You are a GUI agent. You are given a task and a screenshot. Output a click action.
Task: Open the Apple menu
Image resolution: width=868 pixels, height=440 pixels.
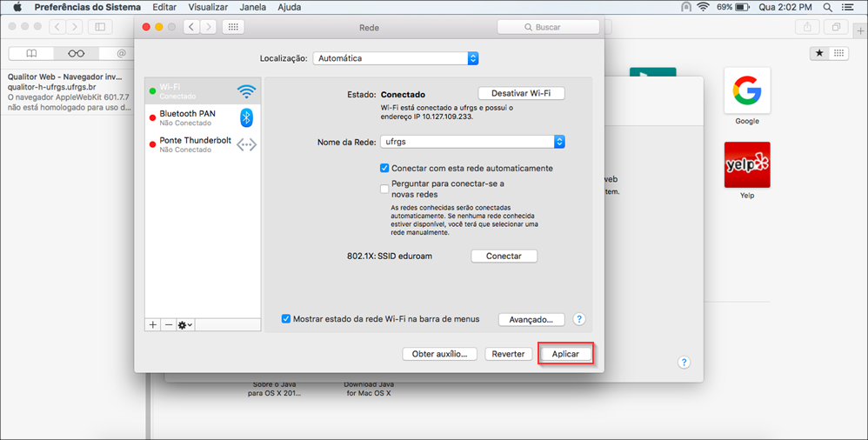(17, 7)
